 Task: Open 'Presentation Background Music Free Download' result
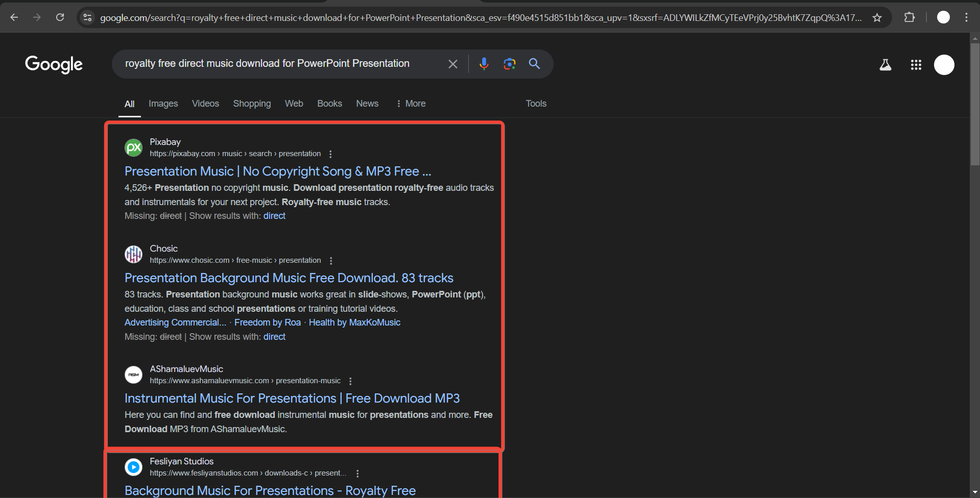coord(289,278)
